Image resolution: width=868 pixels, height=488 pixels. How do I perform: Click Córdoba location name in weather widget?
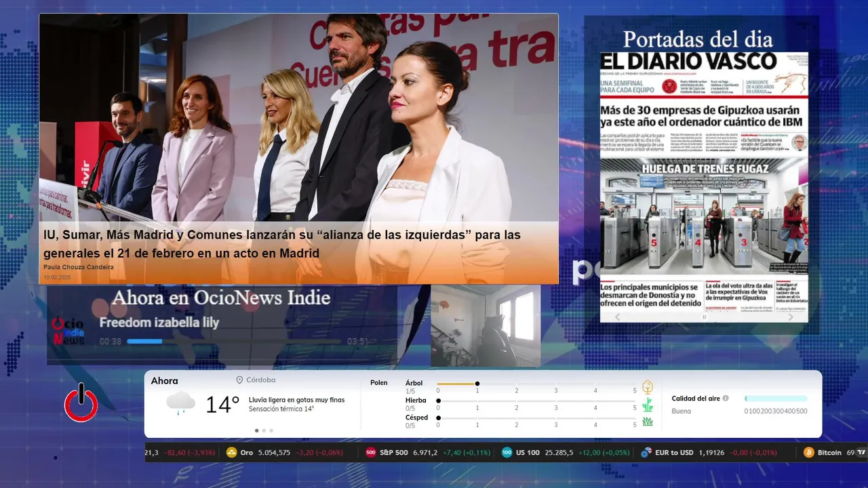click(262, 380)
